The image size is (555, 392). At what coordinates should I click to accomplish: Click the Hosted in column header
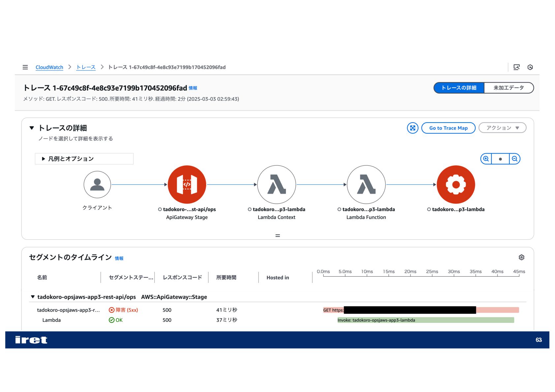click(x=278, y=278)
